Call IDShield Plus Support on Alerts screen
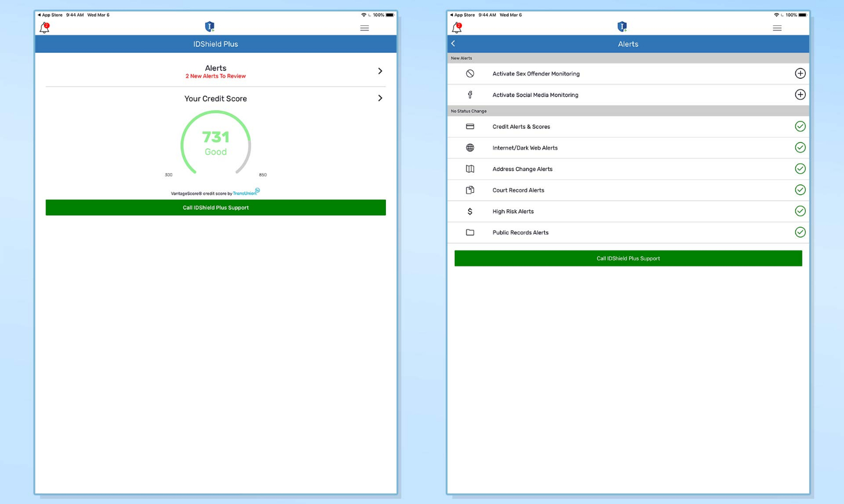The width and height of the screenshot is (844, 504). coord(628,258)
